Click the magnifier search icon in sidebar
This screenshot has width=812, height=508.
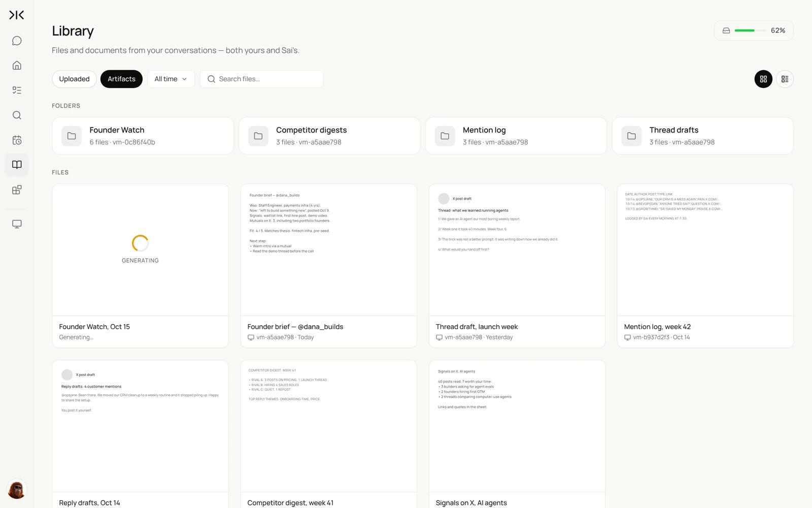click(x=17, y=115)
